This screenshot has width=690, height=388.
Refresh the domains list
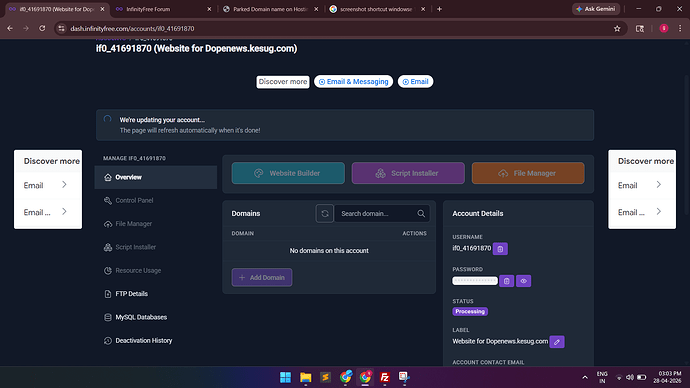click(x=325, y=213)
